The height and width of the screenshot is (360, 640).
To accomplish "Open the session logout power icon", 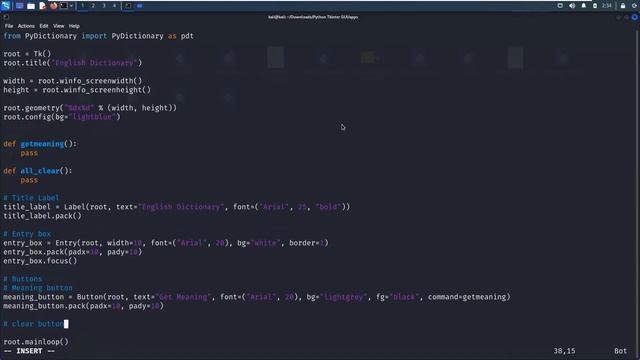I will coord(635,6).
